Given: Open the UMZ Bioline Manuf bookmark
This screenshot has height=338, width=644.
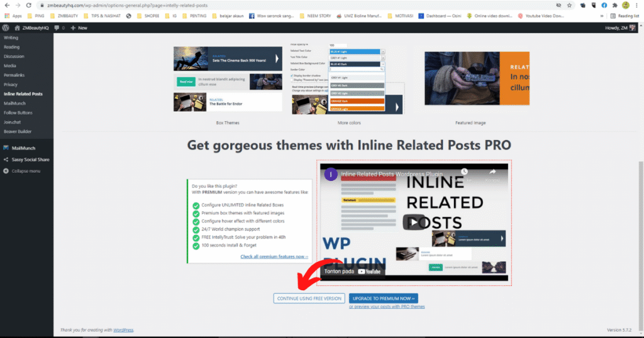Looking at the screenshot, I should click(x=359, y=16).
